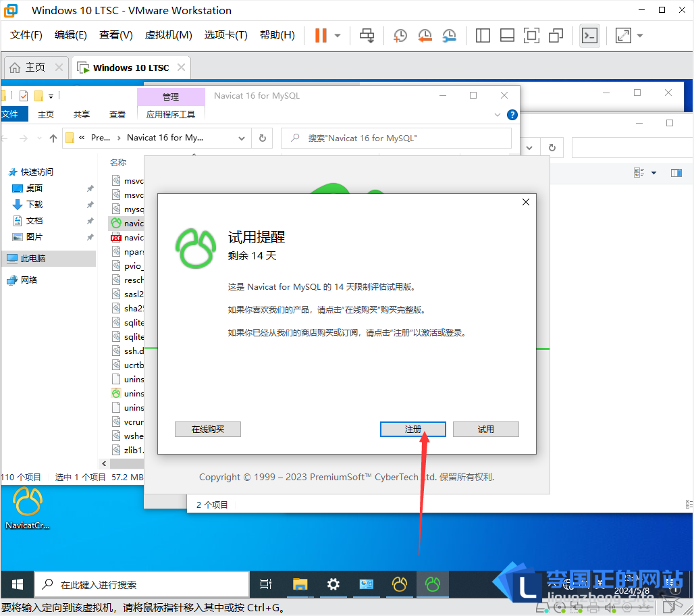
Task: Open 下载 in the navigation pane
Action: click(x=34, y=204)
